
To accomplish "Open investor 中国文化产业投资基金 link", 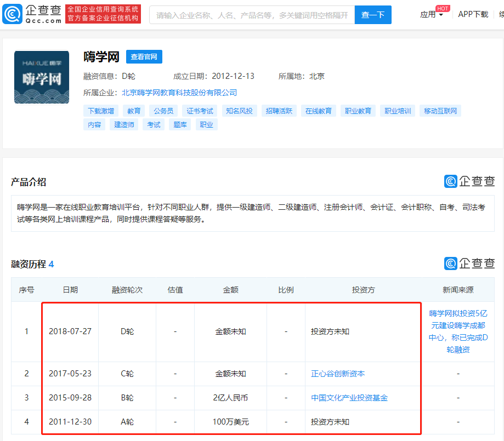I will (x=349, y=398).
